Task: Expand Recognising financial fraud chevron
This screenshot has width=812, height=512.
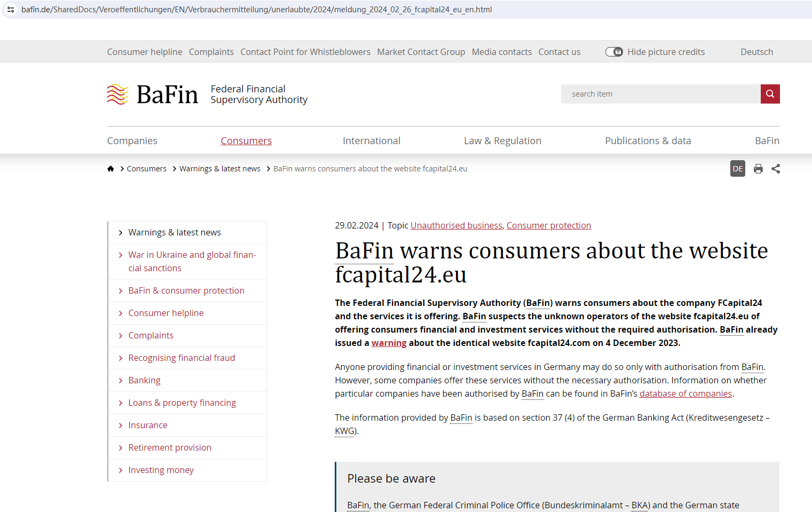Action: pos(121,358)
